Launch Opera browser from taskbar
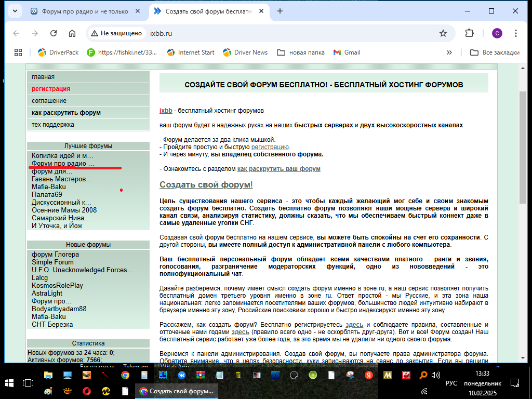Screen dimensions: 532x399 click(87, 391)
